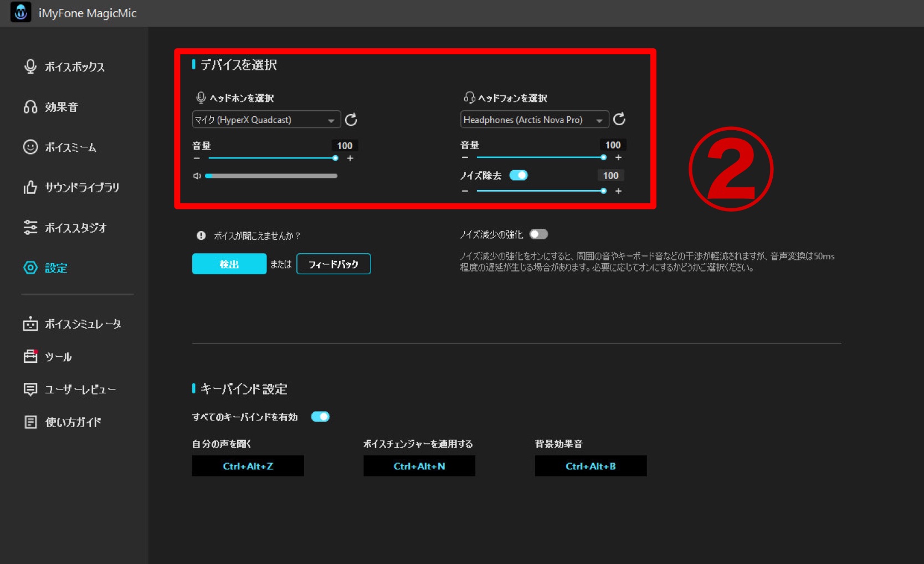Click the speaker icon by the level meter

pyautogui.click(x=197, y=176)
